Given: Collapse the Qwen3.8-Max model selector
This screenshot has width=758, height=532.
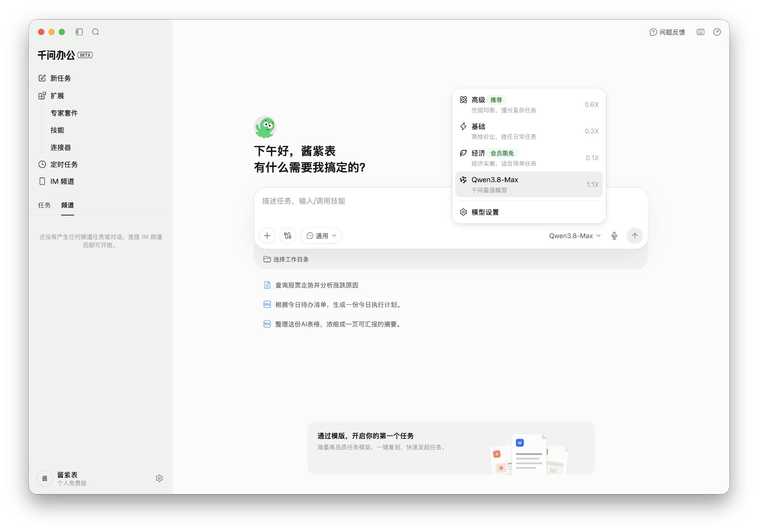Looking at the screenshot, I should point(575,236).
